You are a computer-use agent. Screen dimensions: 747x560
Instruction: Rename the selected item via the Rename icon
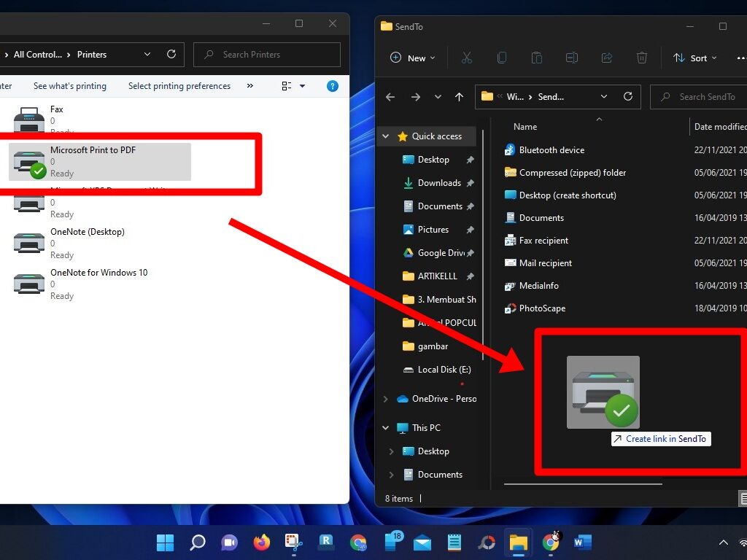click(x=571, y=58)
